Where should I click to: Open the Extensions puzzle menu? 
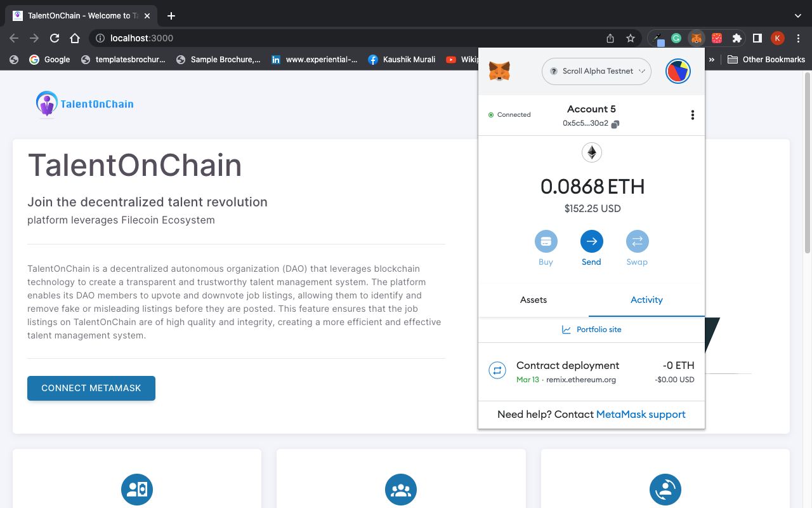click(x=737, y=38)
